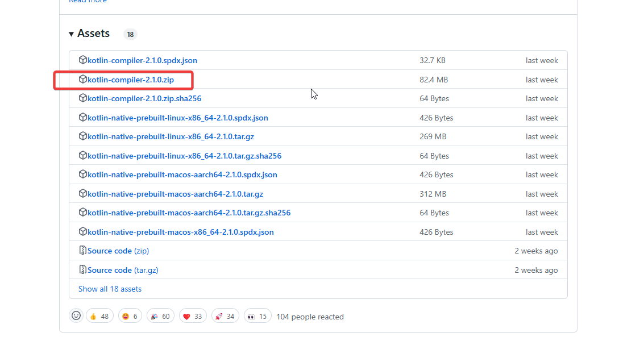Click the 32.7 KB size value

coord(433,60)
